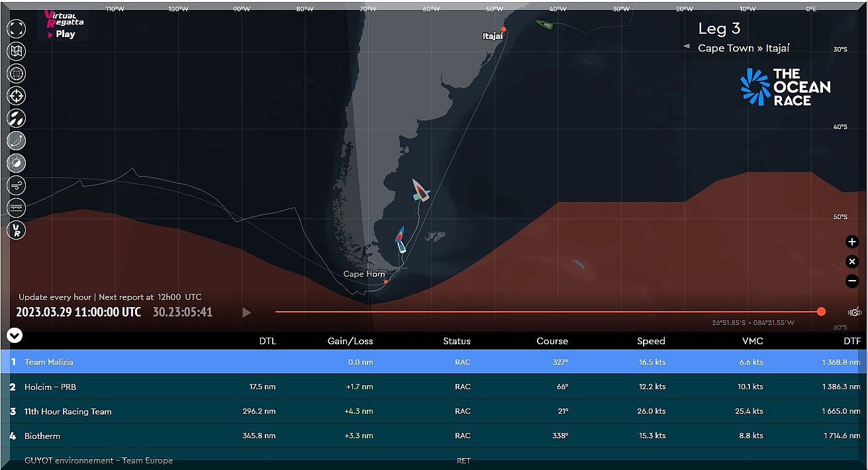The height and width of the screenshot is (470, 868).
Task: Click the boats display icon
Action: click(16, 118)
